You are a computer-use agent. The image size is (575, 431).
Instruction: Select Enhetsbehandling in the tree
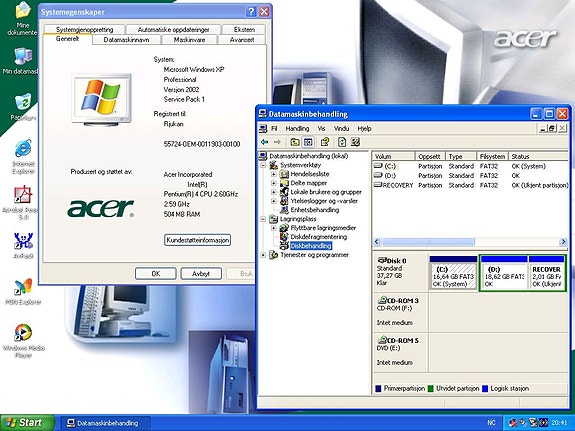click(315, 210)
